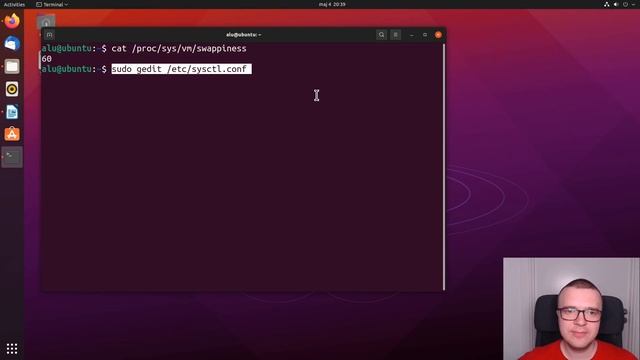Show Applications grid at dock bottom

12,349
